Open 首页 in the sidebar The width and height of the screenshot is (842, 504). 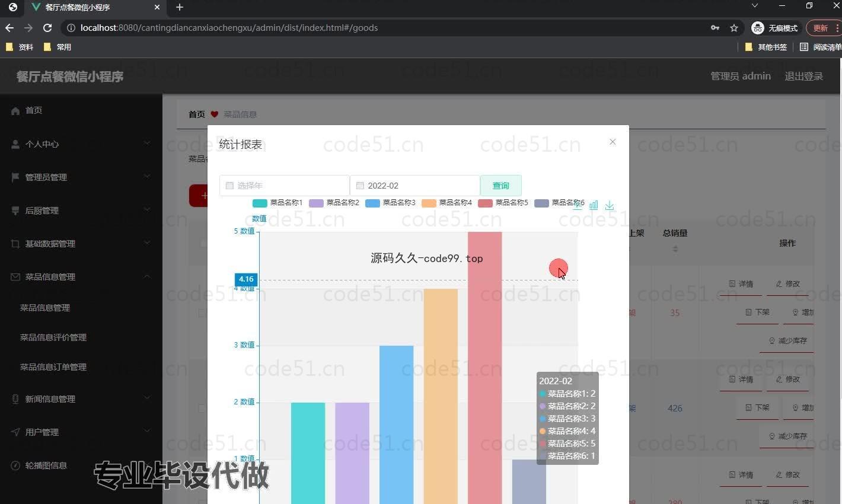[x=81, y=110]
